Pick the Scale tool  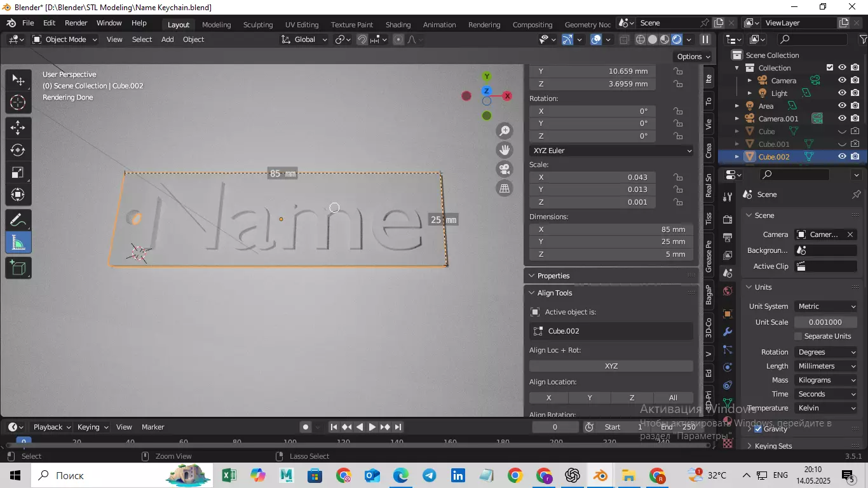(18, 173)
